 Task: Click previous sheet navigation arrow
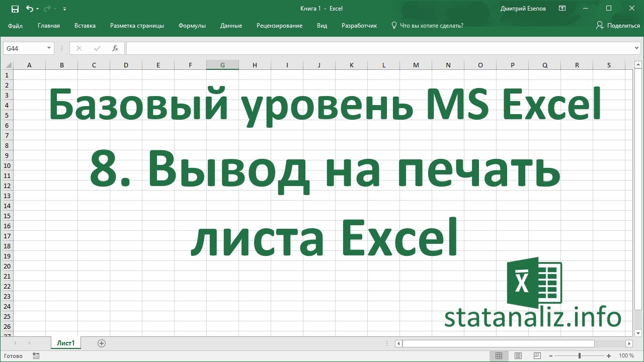[15, 343]
